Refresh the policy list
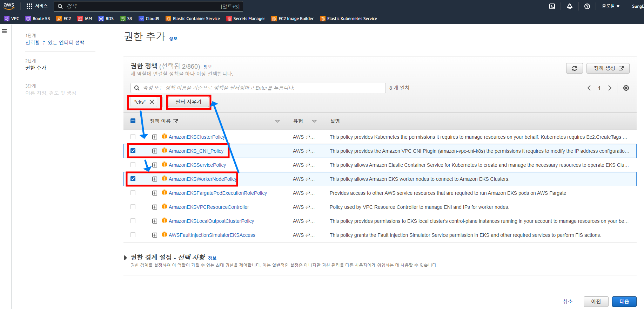Image resolution: width=644 pixels, height=309 pixels. tap(575, 68)
